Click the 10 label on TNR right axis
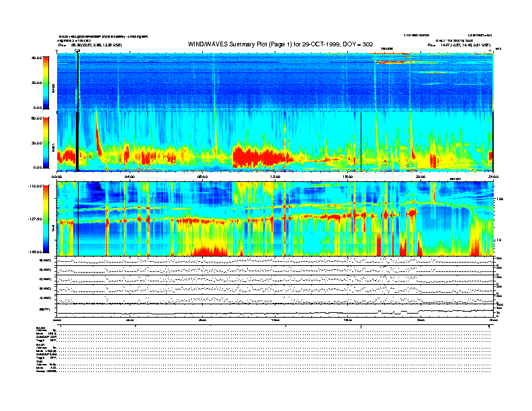The width and height of the screenshot is (532, 411). point(499,240)
